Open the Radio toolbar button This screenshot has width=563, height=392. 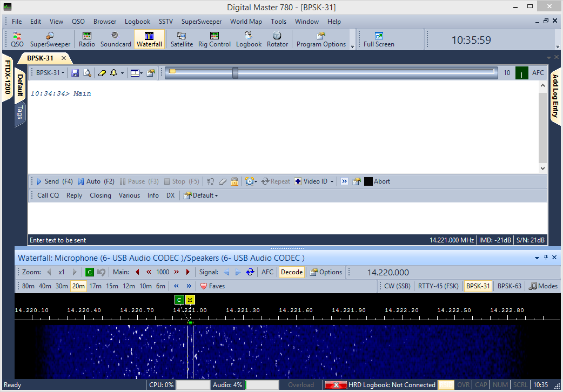click(x=87, y=39)
